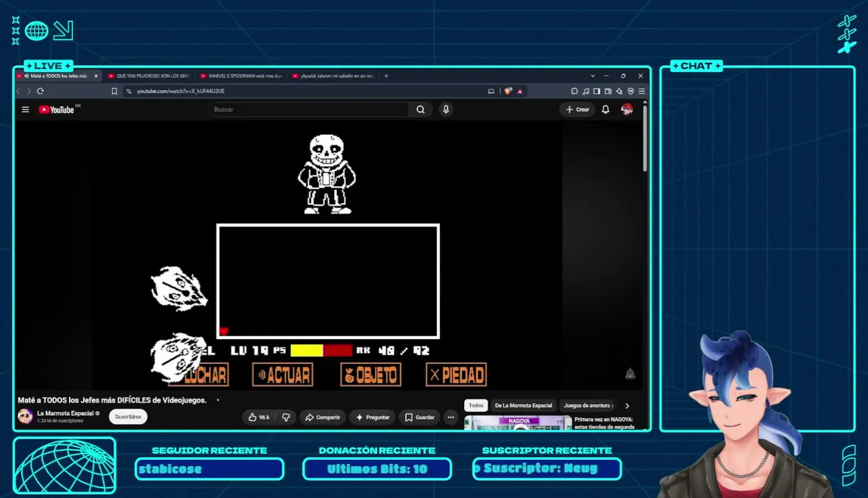This screenshot has width=868, height=498.
Task: Click the 1.33 M de suscriptores text
Action: (x=60, y=421)
